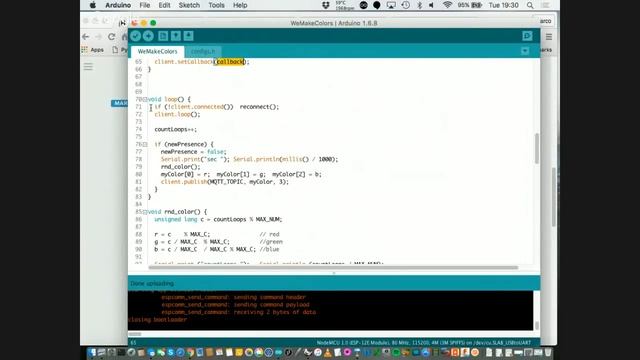This screenshot has height=360, width=640.
Task: Open the tab options dropdown arrow
Action: (x=525, y=51)
